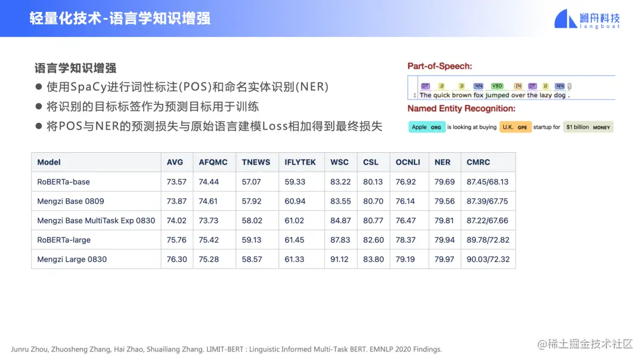Select the 'Mengzi Base 0809' row label
The height and width of the screenshot is (361, 644).
[70, 201]
